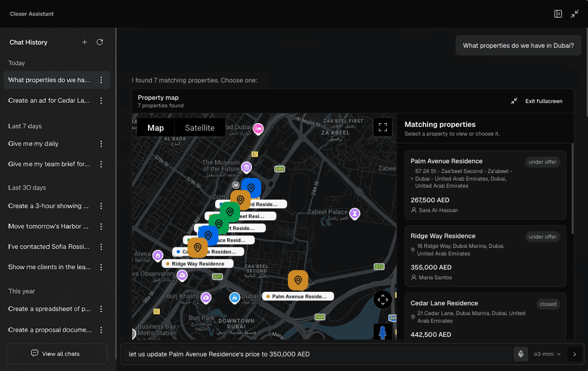
Task: Click the 267,500 AED price
Action: tap(430, 200)
